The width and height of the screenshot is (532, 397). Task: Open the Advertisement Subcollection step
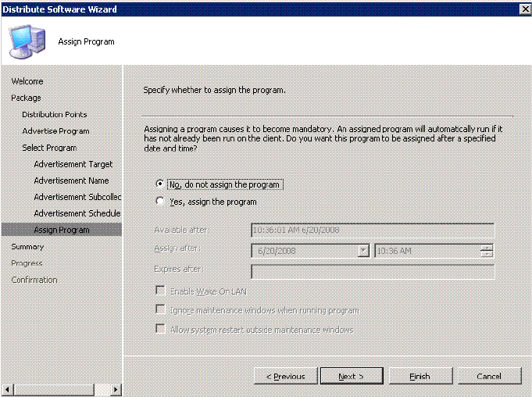tap(77, 197)
